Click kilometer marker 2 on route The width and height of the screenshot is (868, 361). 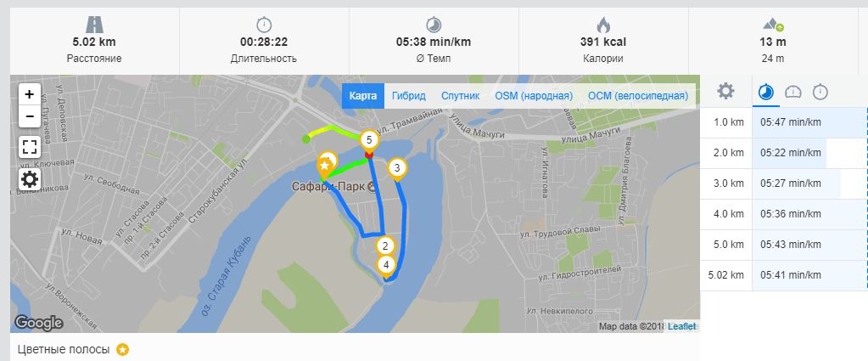[385, 245]
